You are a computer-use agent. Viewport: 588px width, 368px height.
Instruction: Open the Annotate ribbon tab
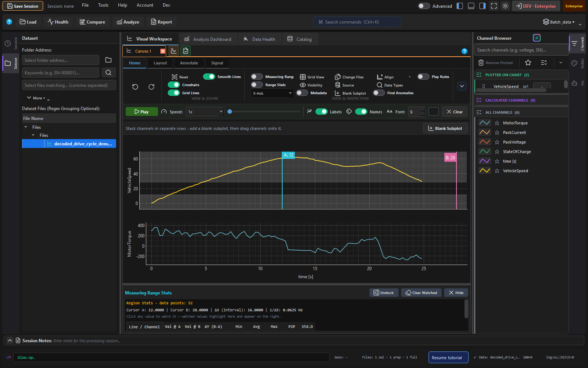pos(189,63)
